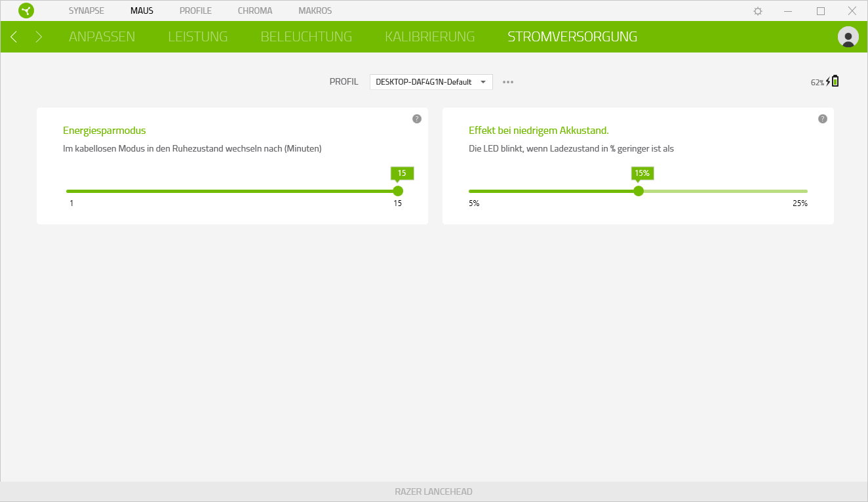The image size is (868, 502).
Task: Show help for low battery effect
Action: 822,119
